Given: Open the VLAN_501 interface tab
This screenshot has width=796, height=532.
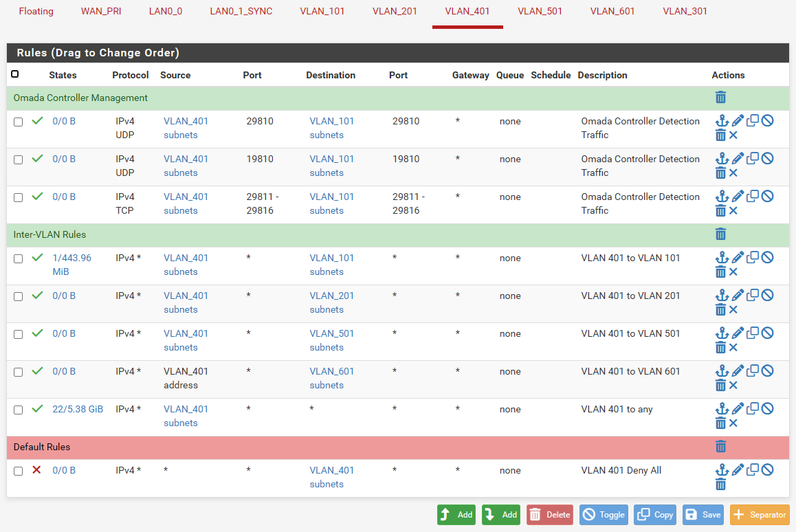Looking at the screenshot, I should (540, 11).
